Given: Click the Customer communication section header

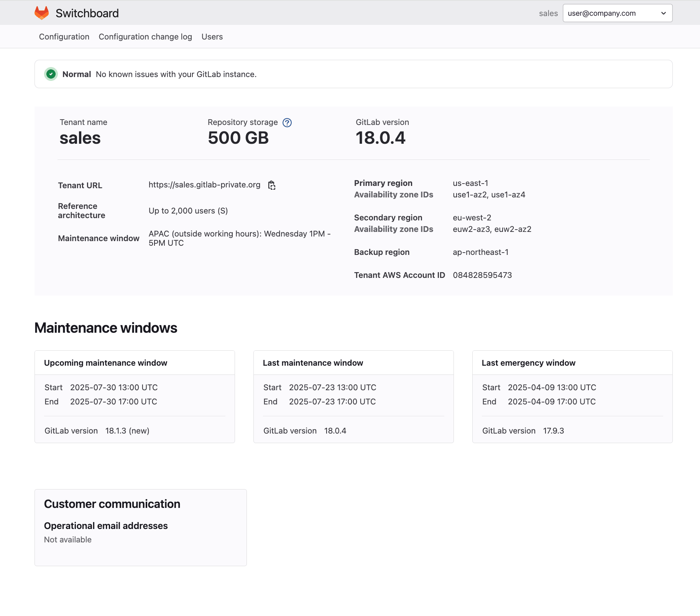Looking at the screenshot, I should click(112, 504).
